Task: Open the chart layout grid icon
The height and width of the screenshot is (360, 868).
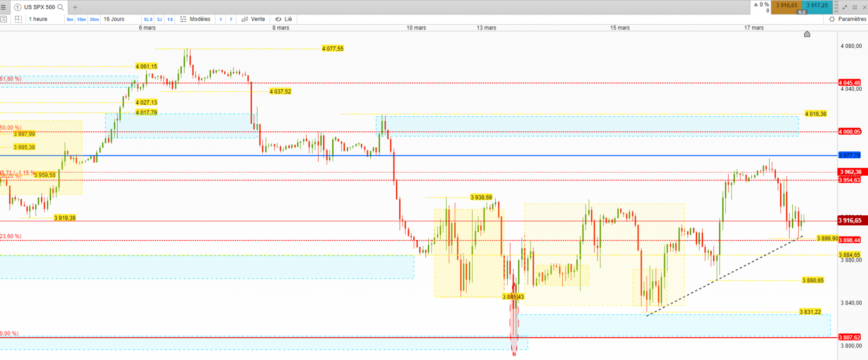Action: [18, 19]
